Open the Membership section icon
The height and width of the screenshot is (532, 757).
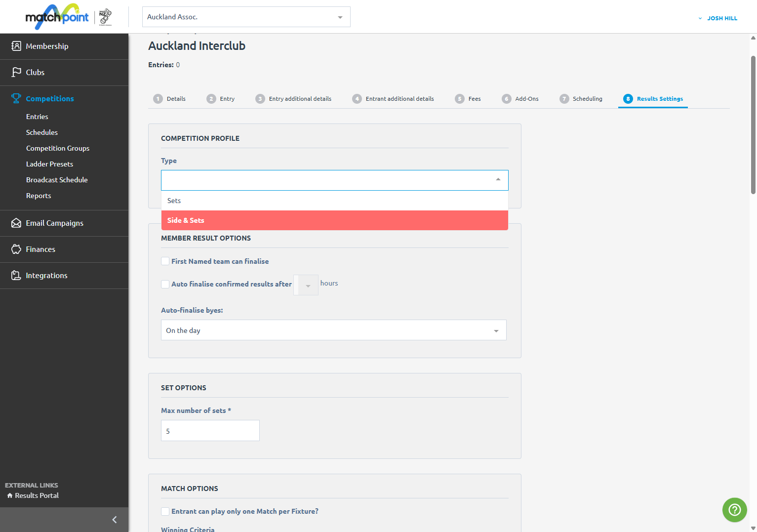pos(16,46)
